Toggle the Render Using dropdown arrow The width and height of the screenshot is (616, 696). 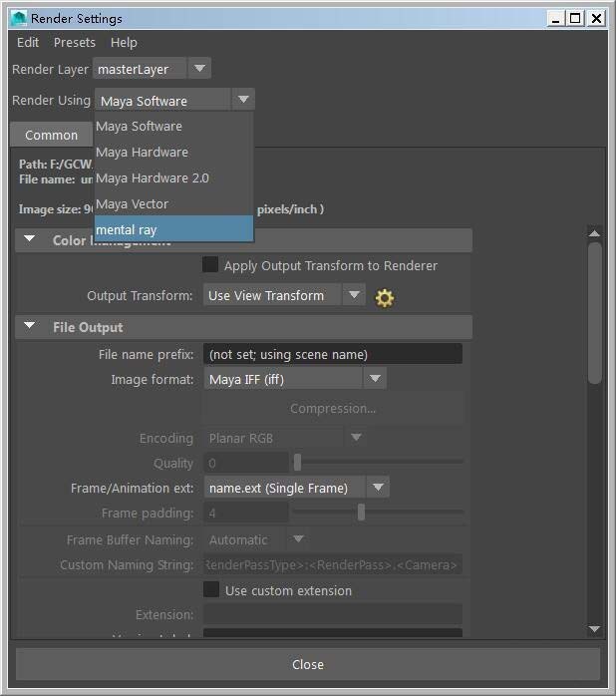click(x=243, y=100)
